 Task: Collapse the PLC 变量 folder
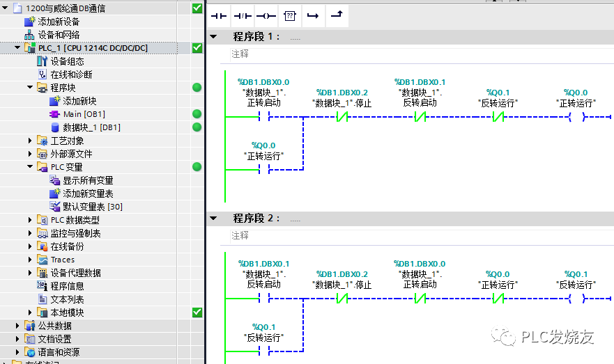(x=30, y=166)
